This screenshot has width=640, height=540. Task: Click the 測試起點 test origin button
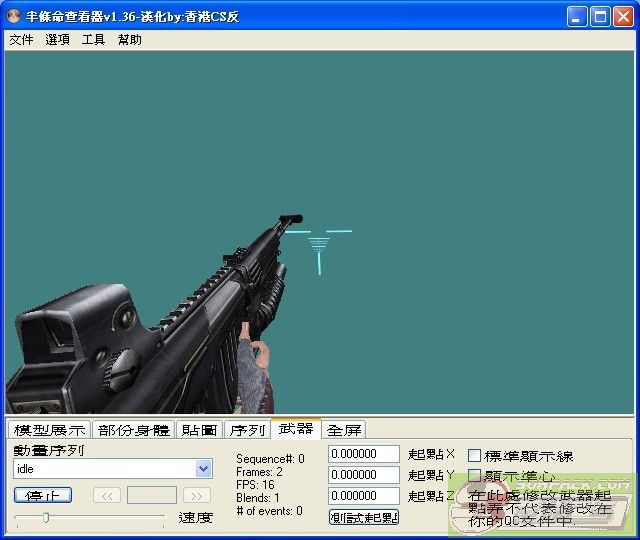click(364, 517)
